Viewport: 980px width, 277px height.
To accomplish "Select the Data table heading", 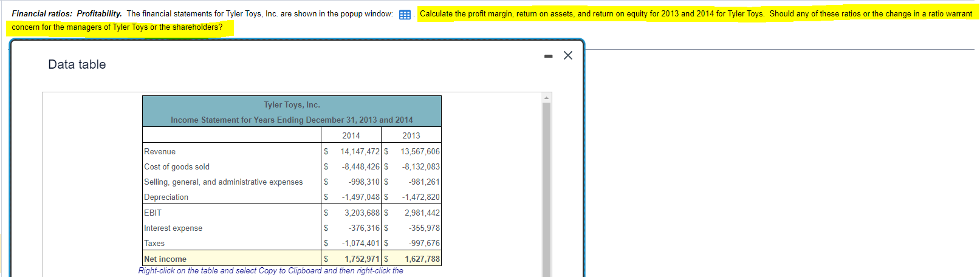I will click(77, 64).
